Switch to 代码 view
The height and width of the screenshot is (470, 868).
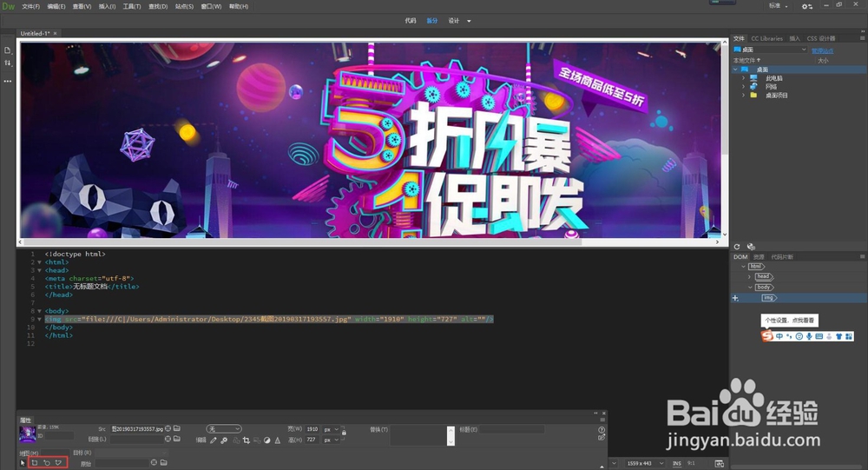point(411,21)
